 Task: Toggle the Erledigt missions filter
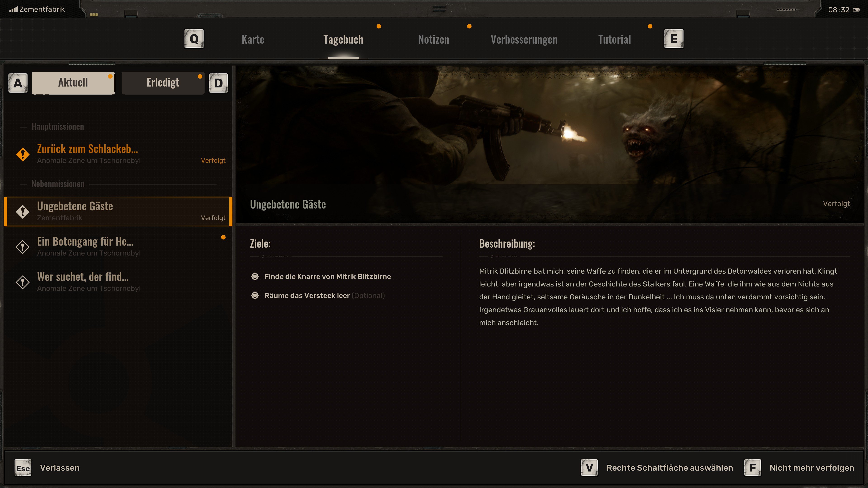click(163, 83)
